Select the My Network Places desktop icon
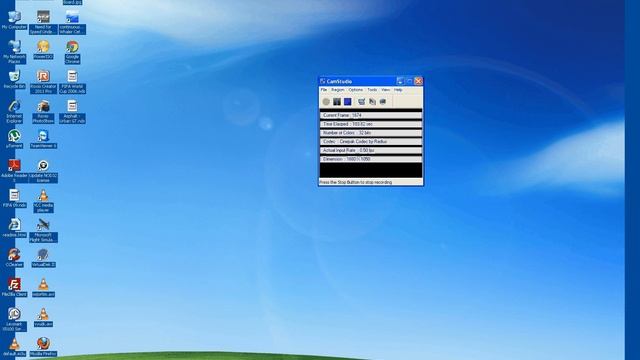The height and width of the screenshot is (360, 640). click(14, 52)
